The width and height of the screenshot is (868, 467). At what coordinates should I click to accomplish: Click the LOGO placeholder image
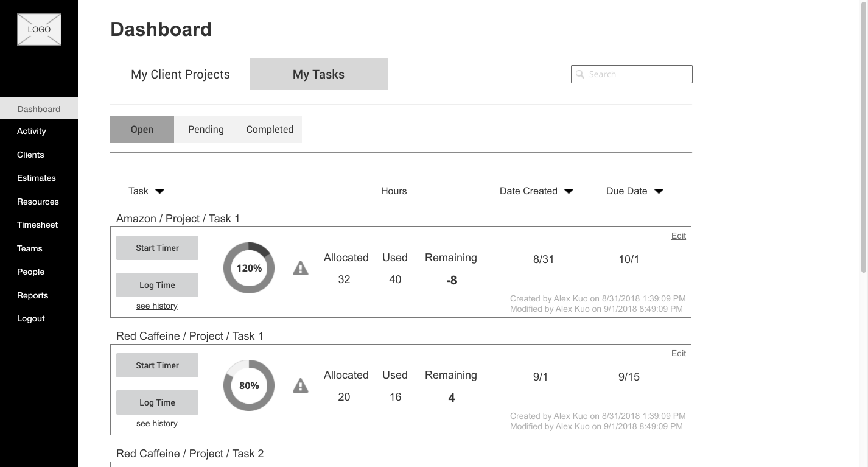click(x=39, y=29)
